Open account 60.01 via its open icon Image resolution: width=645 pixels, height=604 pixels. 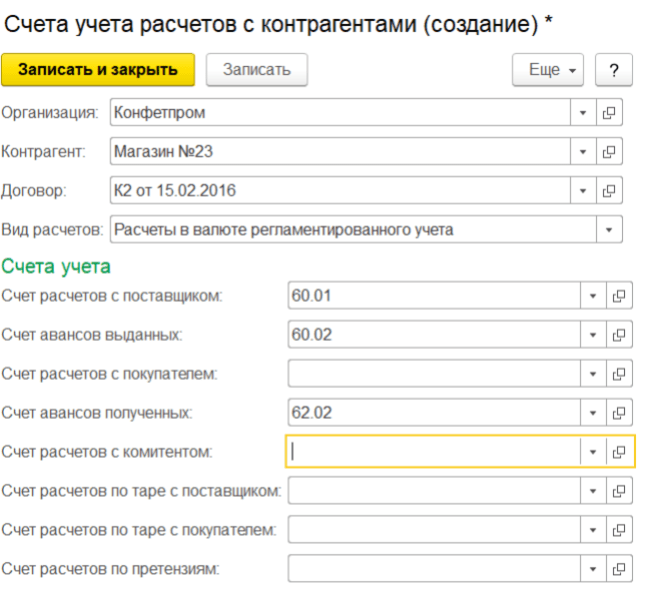(x=620, y=296)
